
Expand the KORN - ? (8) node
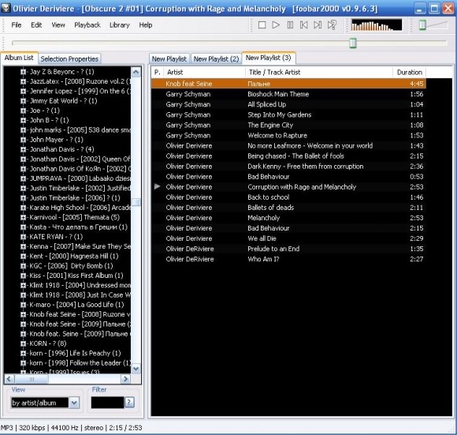23,344
